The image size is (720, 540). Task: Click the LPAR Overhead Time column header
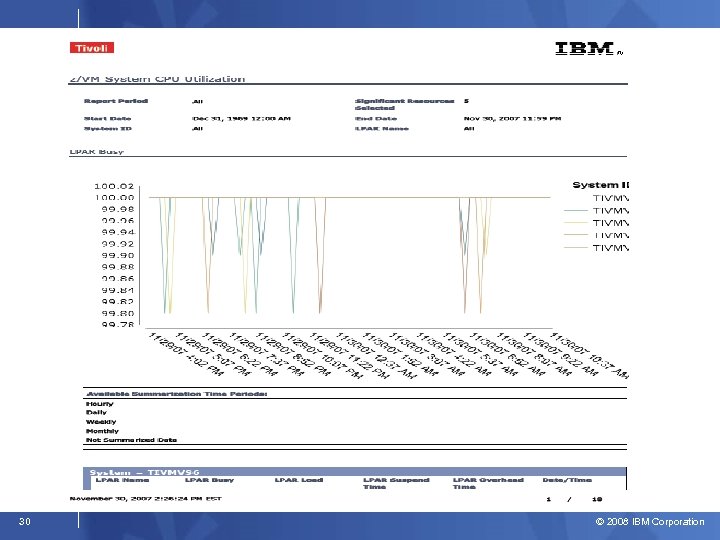click(x=488, y=483)
